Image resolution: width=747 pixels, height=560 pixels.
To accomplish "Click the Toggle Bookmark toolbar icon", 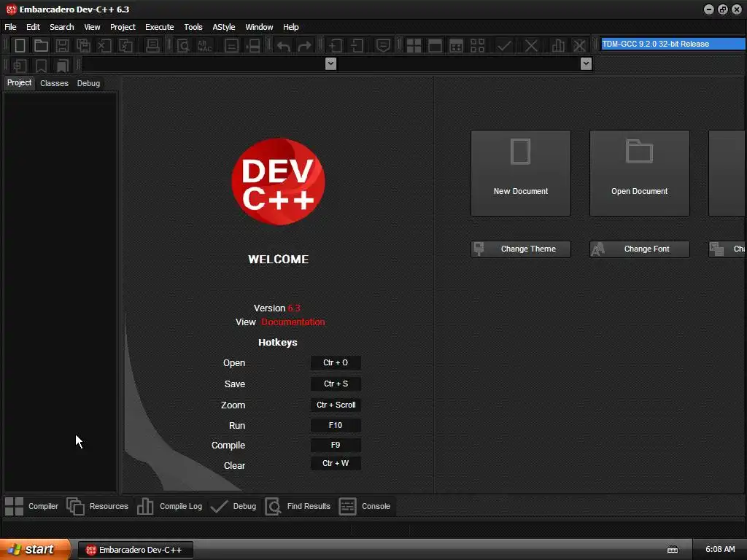I will click(x=41, y=65).
